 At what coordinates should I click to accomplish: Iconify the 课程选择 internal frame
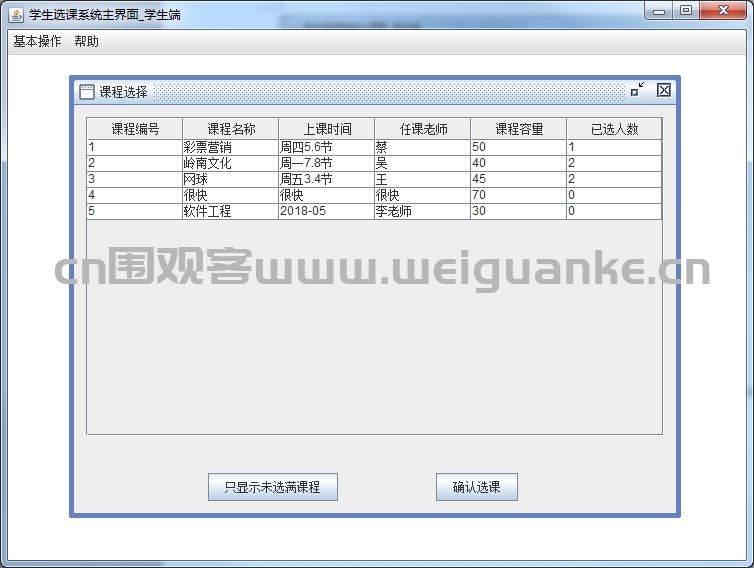click(x=637, y=89)
